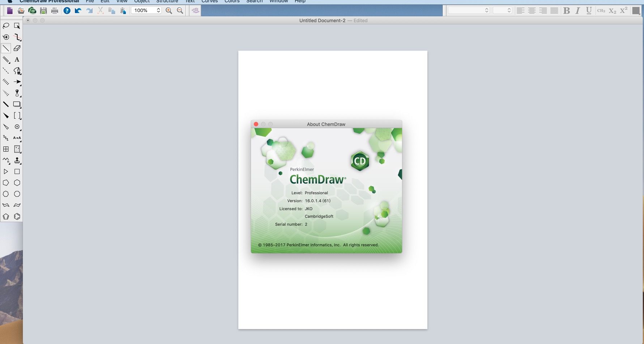Choose the Structure Perspective rotation tool

coord(6,37)
